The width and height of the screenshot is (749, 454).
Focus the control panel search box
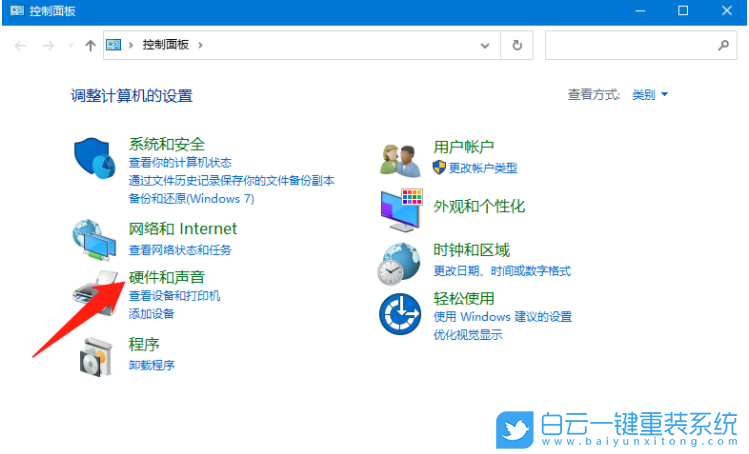(641, 45)
